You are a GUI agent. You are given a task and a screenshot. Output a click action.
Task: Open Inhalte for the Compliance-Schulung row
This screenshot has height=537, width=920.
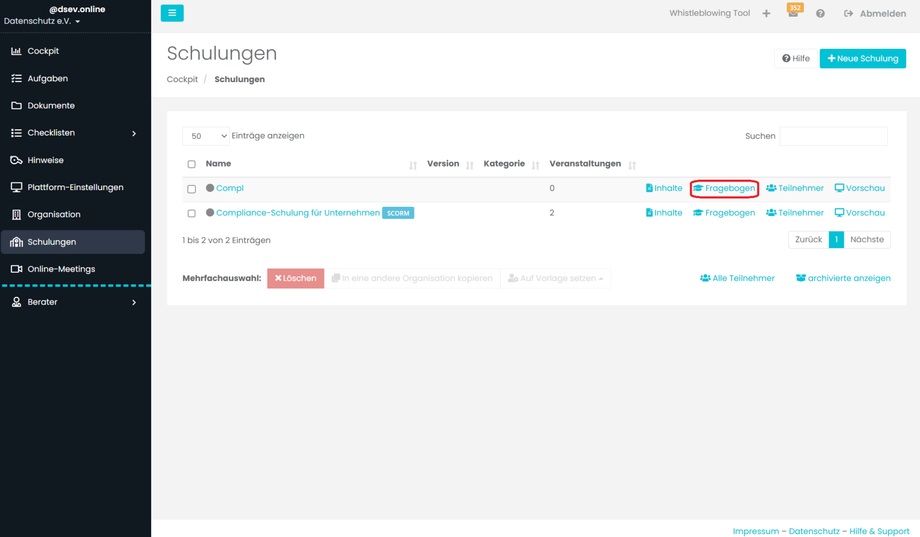664,213
